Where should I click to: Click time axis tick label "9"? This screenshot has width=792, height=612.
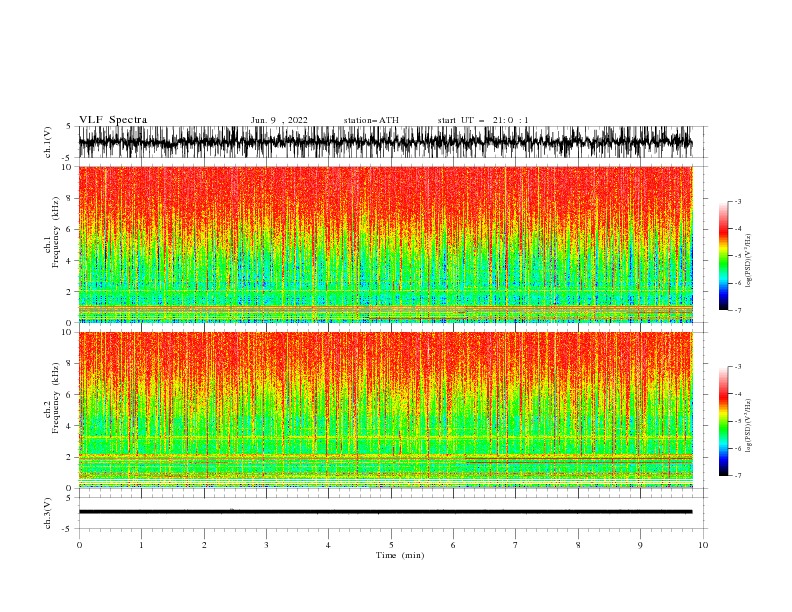(640, 545)
